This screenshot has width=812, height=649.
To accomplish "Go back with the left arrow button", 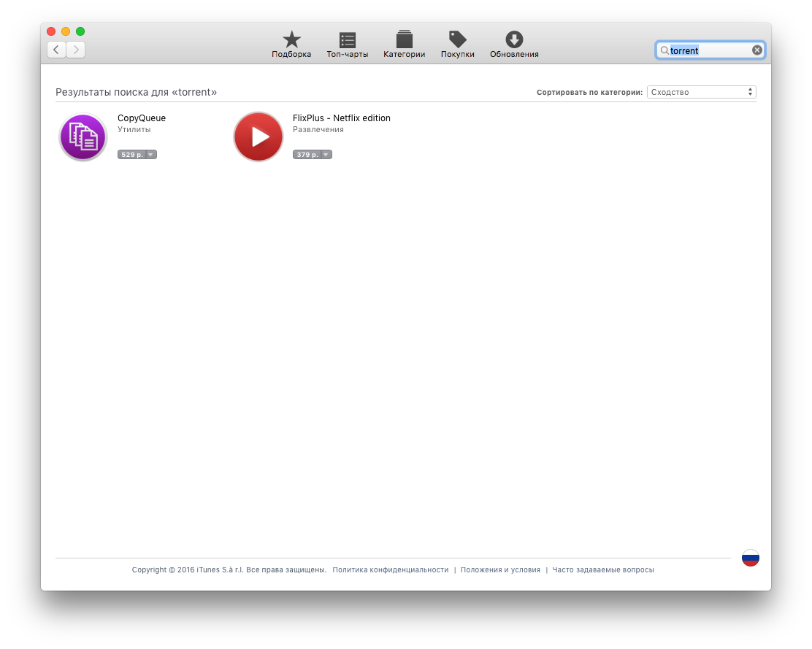I will coord(57,50).
